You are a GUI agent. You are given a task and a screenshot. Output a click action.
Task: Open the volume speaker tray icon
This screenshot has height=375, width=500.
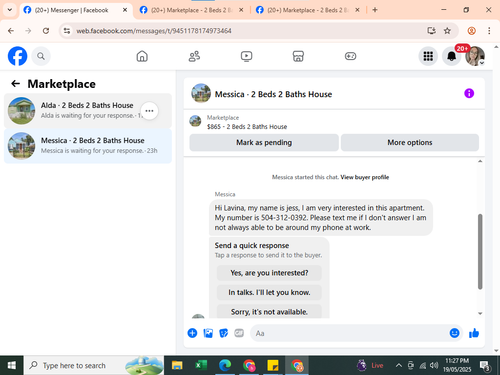click(434, 365)
